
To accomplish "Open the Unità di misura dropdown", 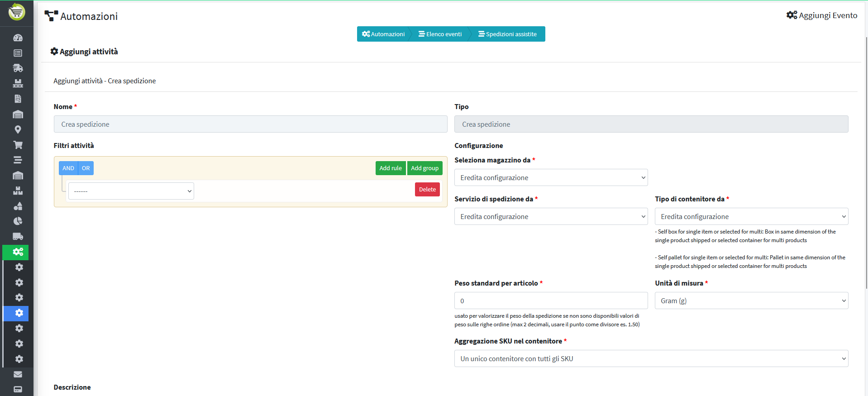I will [751, 301].
